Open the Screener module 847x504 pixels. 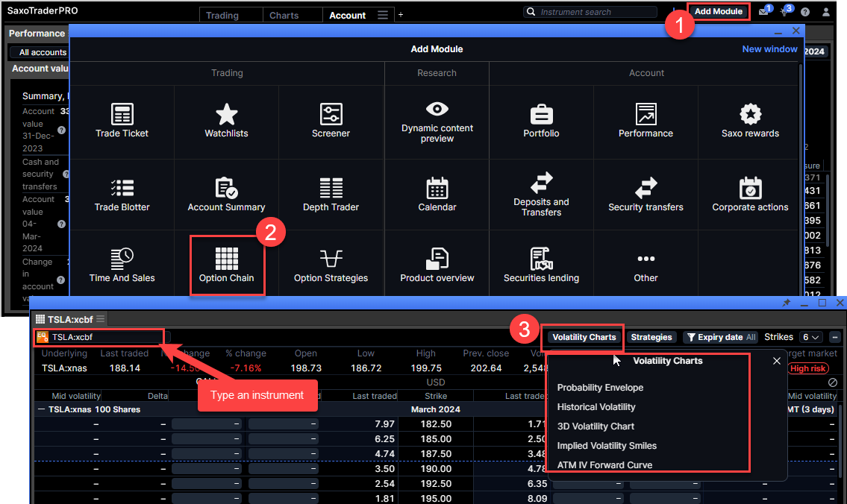[x=331, y=121]
